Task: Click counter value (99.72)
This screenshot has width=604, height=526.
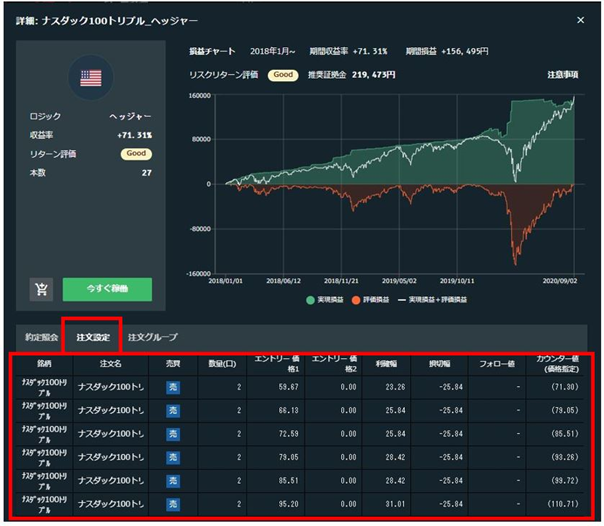Action: (565, 481)
